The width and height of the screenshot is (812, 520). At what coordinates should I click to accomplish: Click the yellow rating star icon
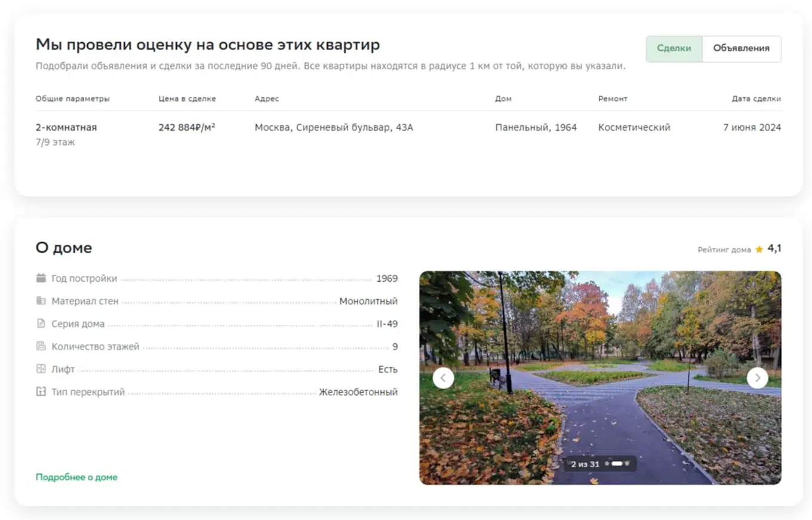pos(759,250)
